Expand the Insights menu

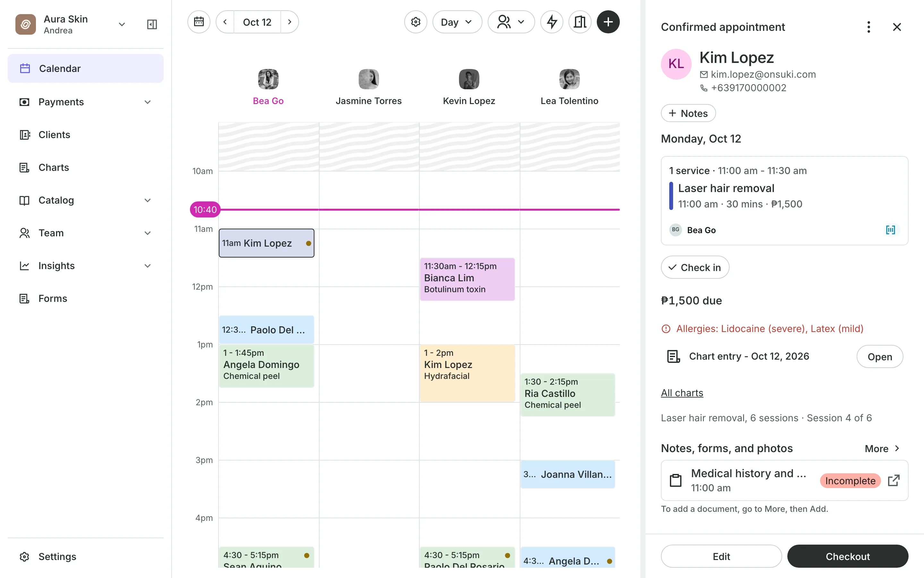(148, 266)
